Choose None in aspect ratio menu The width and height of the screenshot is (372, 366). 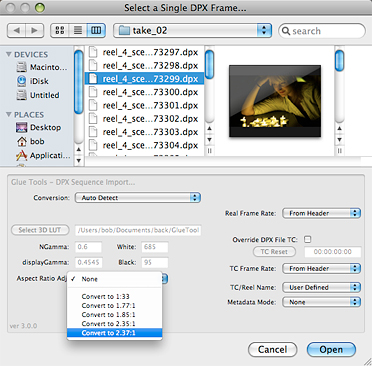[114, 279]
